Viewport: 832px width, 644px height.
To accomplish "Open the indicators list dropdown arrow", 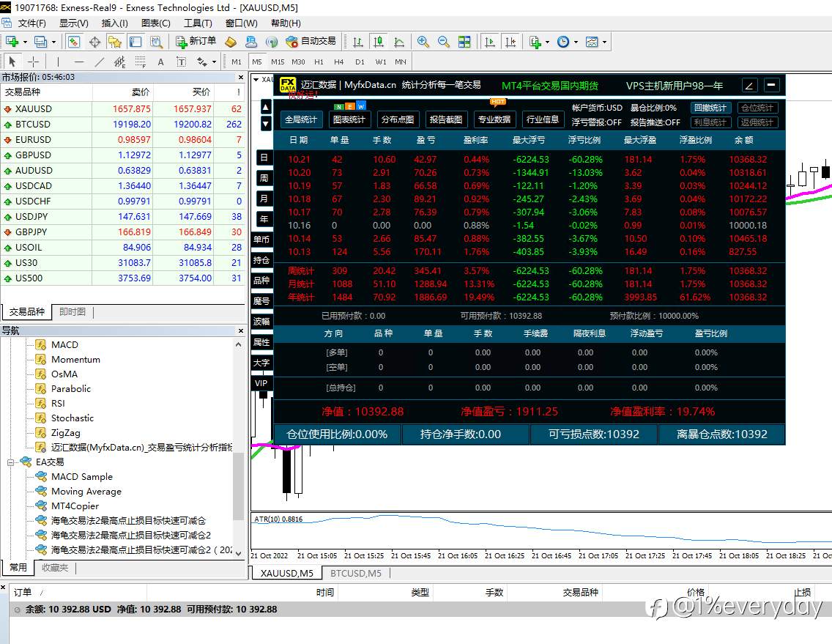I will coord(547,42).
